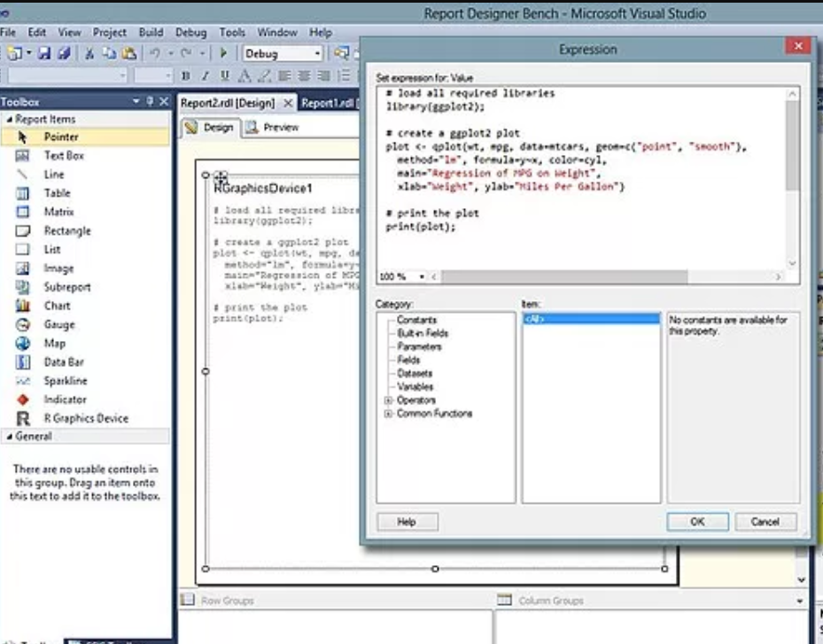The height and width of the screenshot is (644, 823).
Task: Close the Report2.rdl [Design] tab
Action: tap(288, 104)
